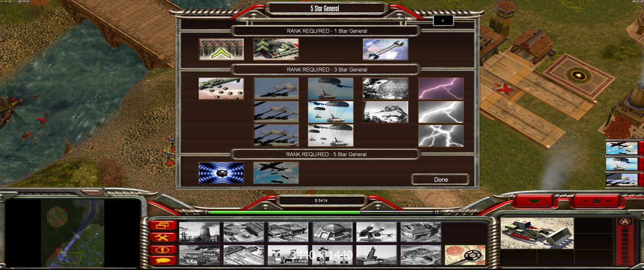Select the second-level white lightning power
644x270 pixels.
(x=441, y=112)
